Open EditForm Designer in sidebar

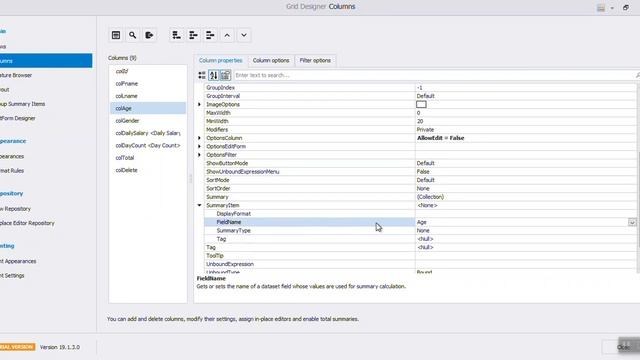pos(18,118)
